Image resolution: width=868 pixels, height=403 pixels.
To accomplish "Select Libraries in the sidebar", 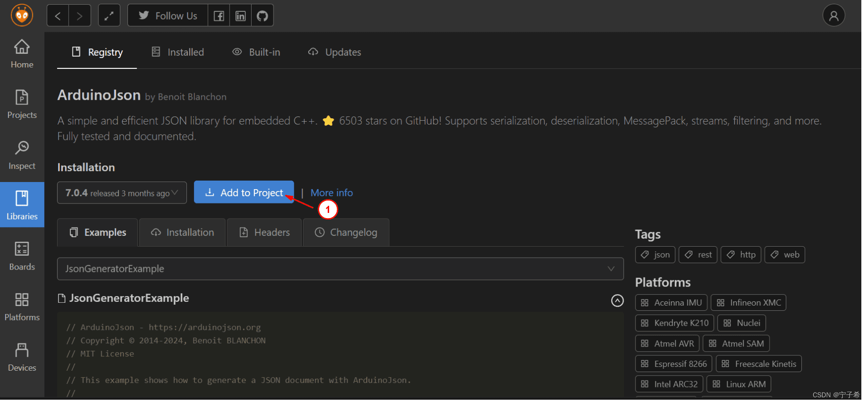I will (22, 205).
